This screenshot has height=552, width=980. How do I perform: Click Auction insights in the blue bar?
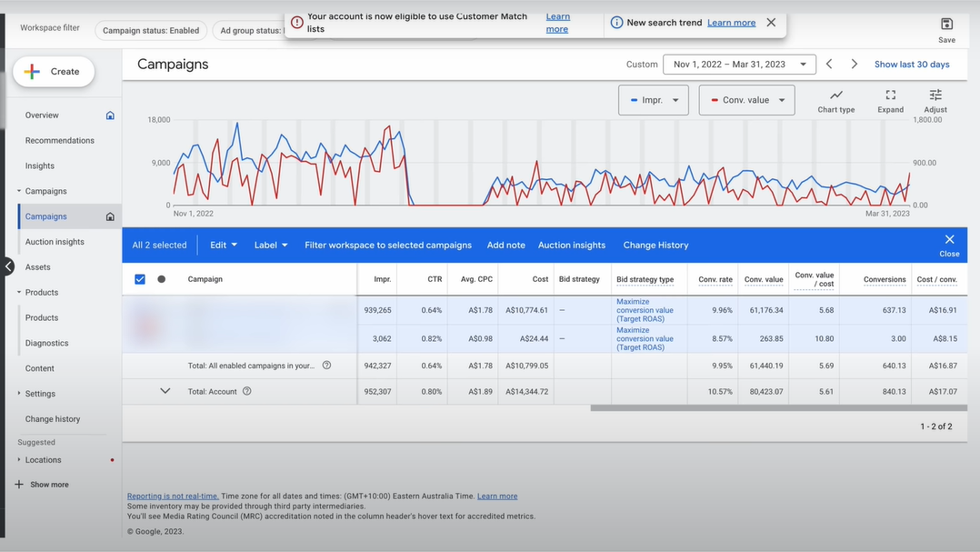pyautogui.click(x=572, y=245)
